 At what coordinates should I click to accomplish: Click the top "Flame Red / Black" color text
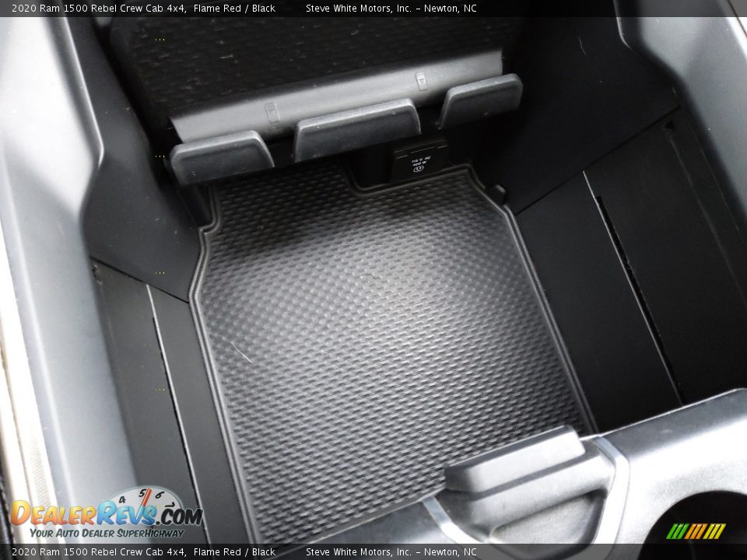tap(234, 9)
